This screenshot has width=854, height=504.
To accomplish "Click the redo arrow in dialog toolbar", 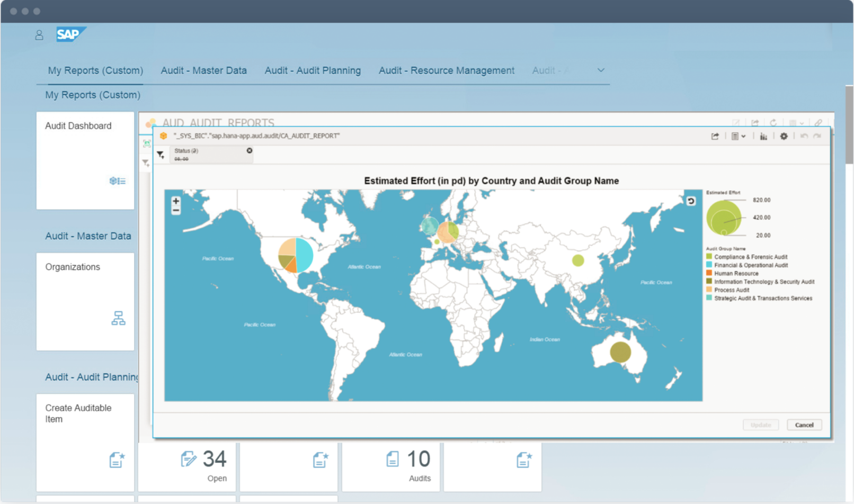I will [817, 136].
